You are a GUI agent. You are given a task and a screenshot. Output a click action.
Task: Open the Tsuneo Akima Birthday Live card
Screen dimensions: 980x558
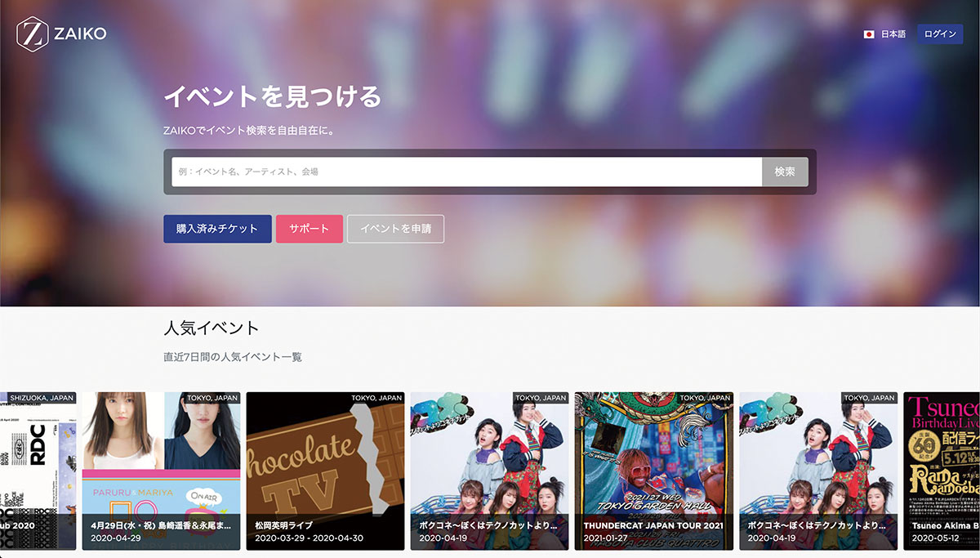(x=942, y=471)
